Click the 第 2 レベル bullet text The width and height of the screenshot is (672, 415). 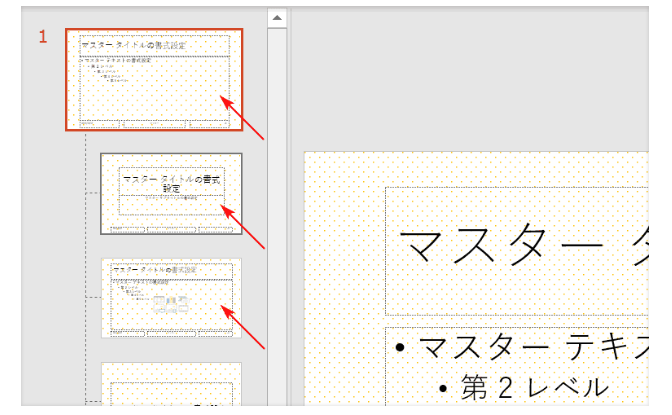(533, 386)
